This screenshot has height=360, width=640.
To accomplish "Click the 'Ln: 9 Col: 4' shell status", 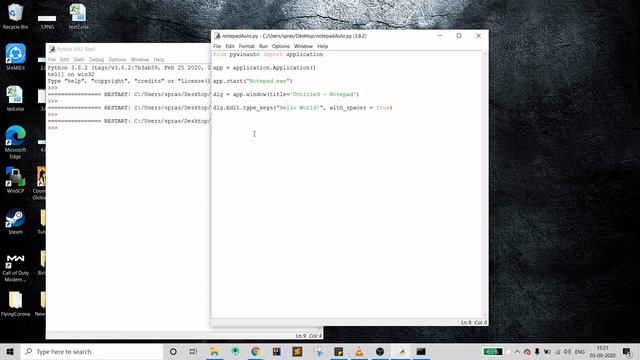I will tap(309, 336).
